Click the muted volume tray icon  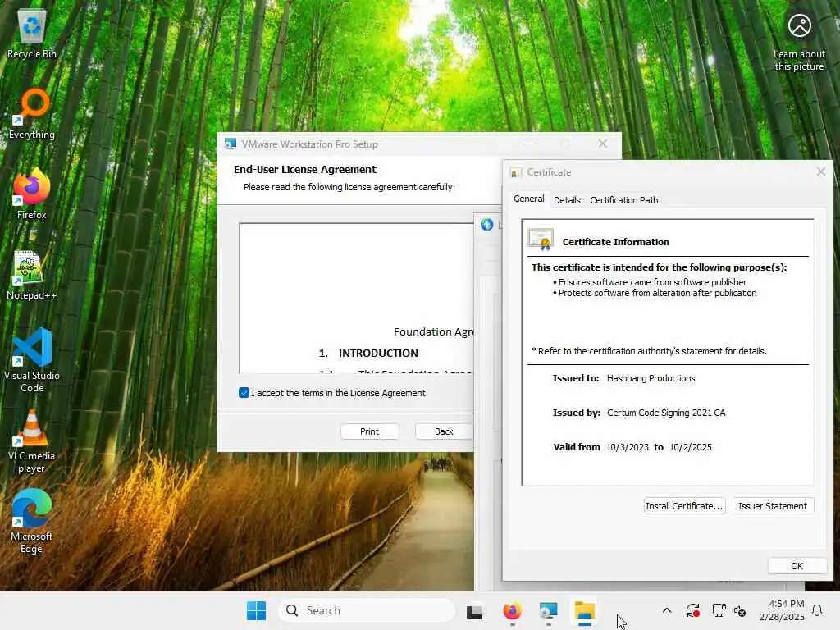tap(740, 610)
